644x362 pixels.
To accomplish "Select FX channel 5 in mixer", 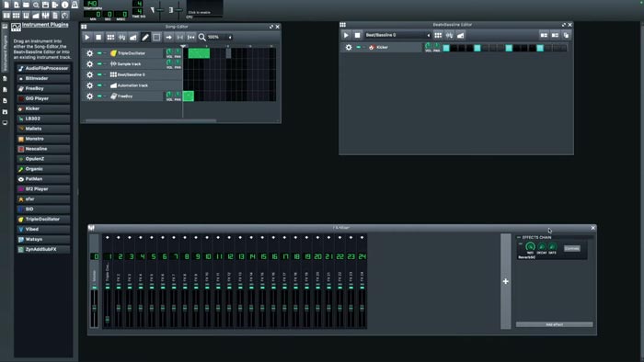I will (152, 281).
